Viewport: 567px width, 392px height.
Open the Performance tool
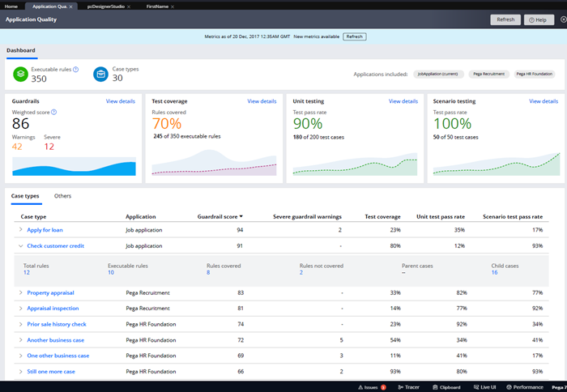[x=525, y=387]
